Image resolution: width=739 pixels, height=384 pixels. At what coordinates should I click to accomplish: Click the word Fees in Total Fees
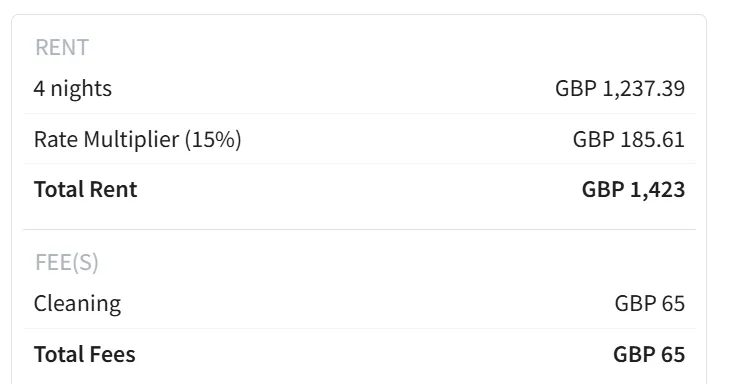click(x=113, y=354)
